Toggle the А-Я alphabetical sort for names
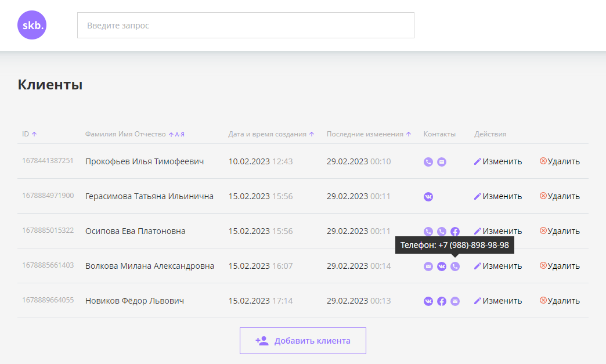 (x=178, y=134)
